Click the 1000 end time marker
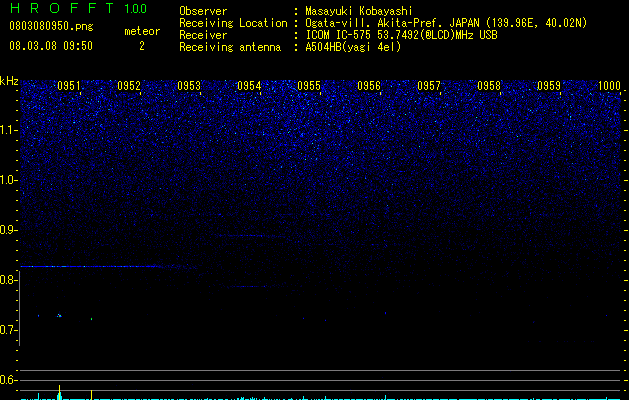This screenshot has width=629, height=400. pyautogui.click(x=609, y=86)
